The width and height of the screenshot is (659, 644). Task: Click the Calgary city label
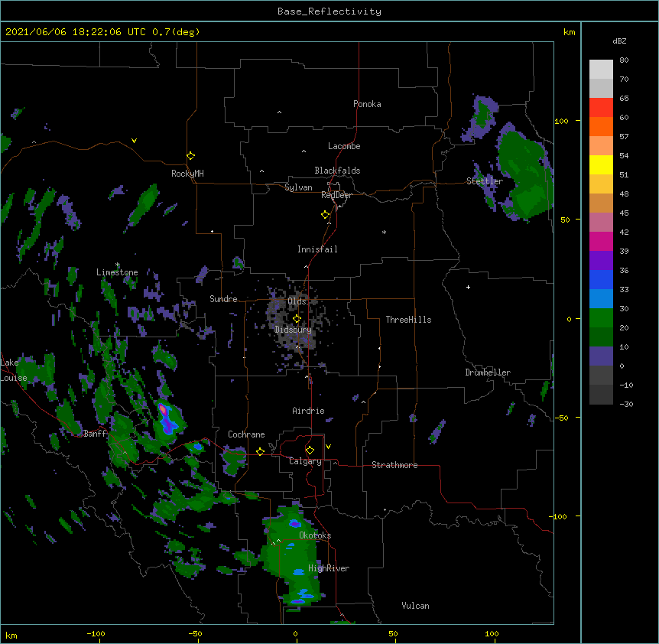(305, 461)
